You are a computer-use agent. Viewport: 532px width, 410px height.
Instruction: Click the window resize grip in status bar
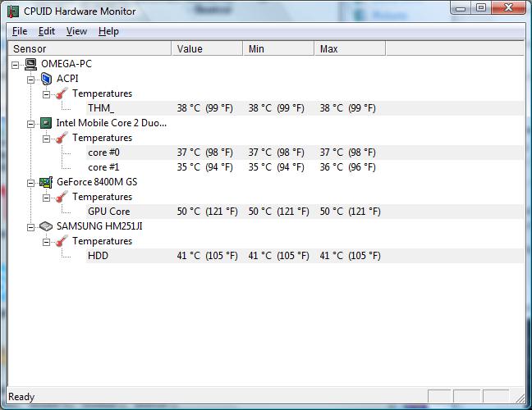(520, 398)
